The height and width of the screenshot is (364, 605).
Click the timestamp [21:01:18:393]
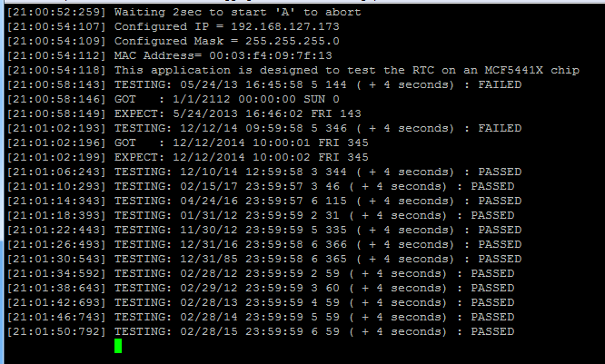click(56, 214)
